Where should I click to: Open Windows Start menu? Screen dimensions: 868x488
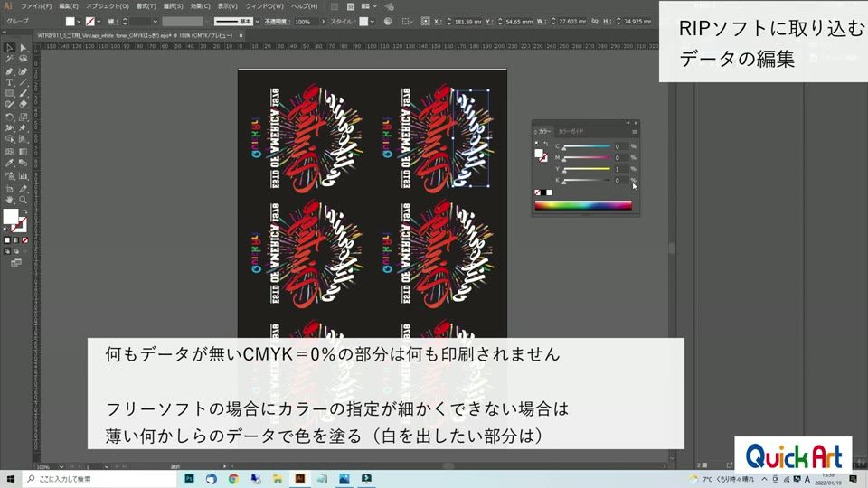point(11,479)
